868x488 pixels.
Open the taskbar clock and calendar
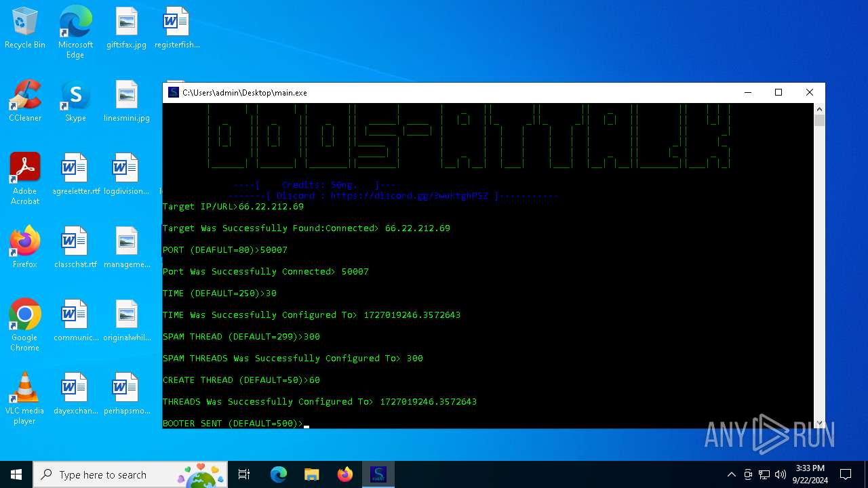(x=810, y=474)
